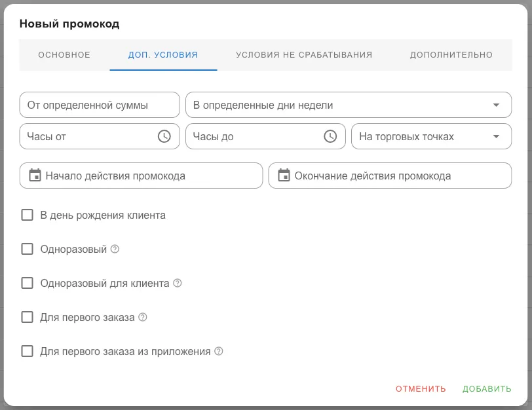
Task: Enable Для первого заказа из приложения
Action: (x=27, y=351)
